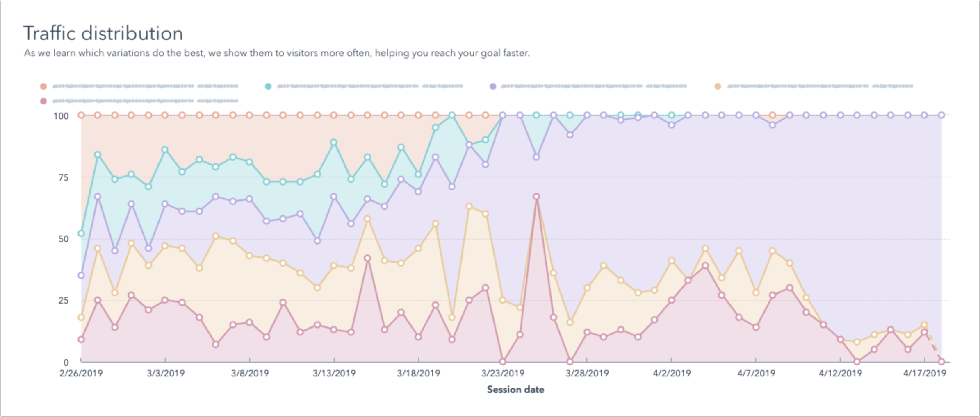980x417 pixels.
Task: Select the first yellow data point on 2/26/2019
Action: [x=81, y=317]
